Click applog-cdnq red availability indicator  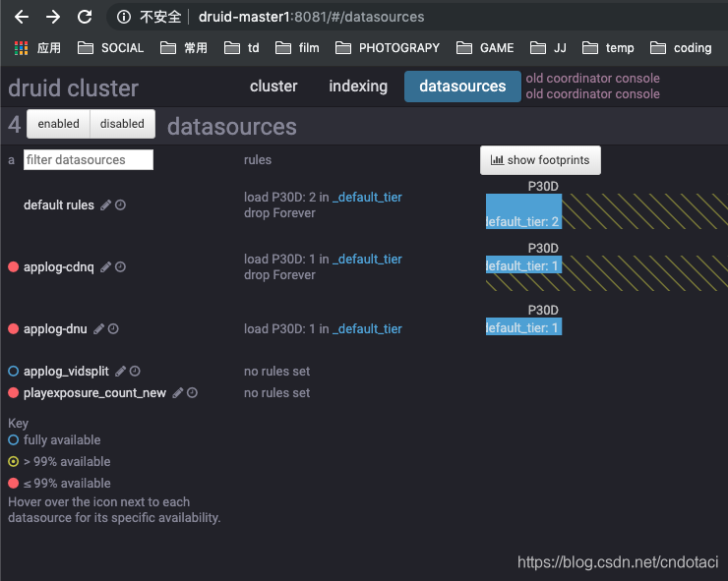tap(14, 266)
